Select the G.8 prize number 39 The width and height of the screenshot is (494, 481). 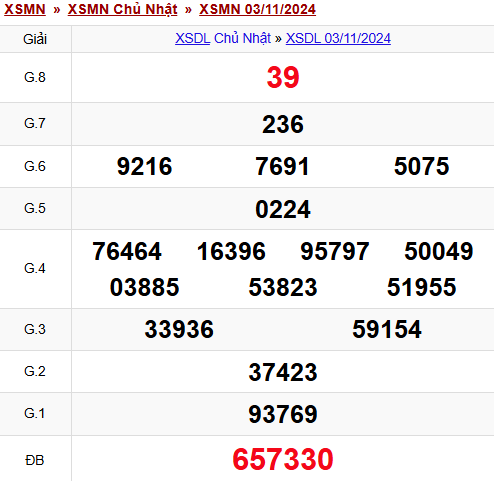pos(283,77)
